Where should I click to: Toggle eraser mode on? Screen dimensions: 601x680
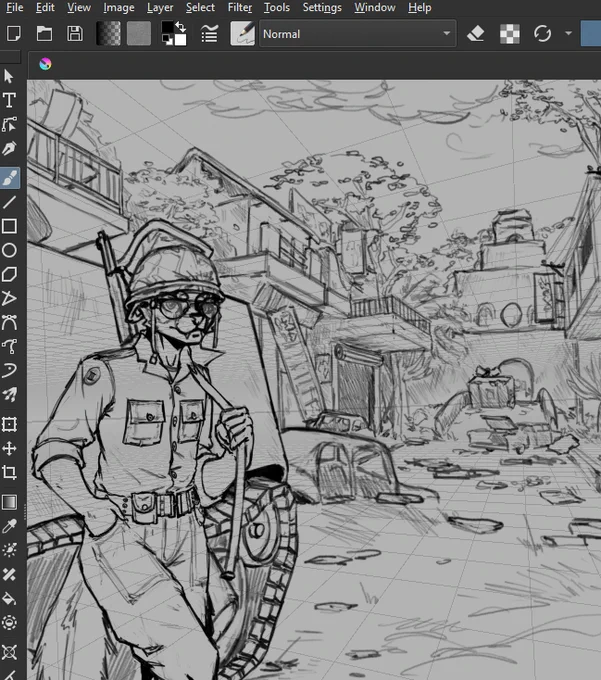point(476,34)
